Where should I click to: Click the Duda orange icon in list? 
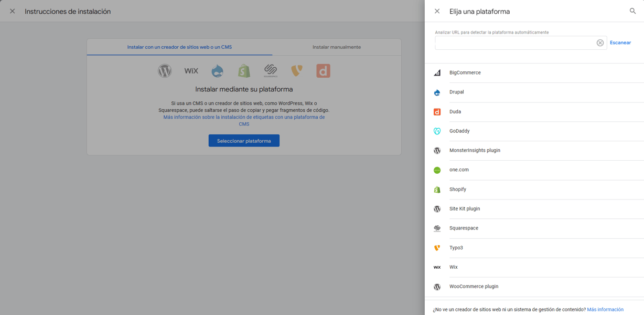pyautogui.click(x=437, y=112)
